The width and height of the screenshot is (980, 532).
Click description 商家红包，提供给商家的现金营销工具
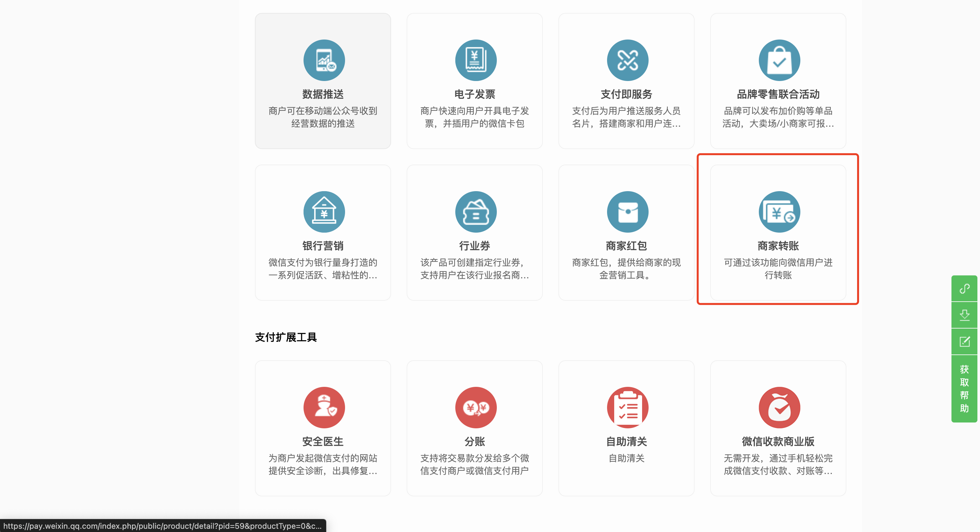tap(626, 269)
